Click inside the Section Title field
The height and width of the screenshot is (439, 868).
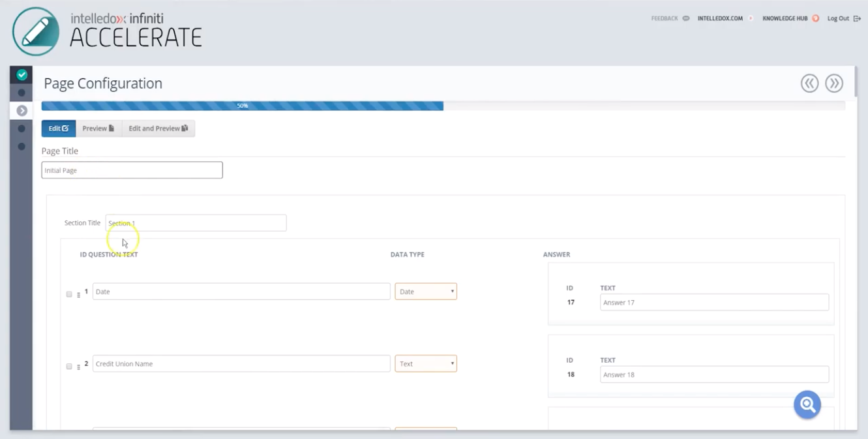(x=196, y=222)
